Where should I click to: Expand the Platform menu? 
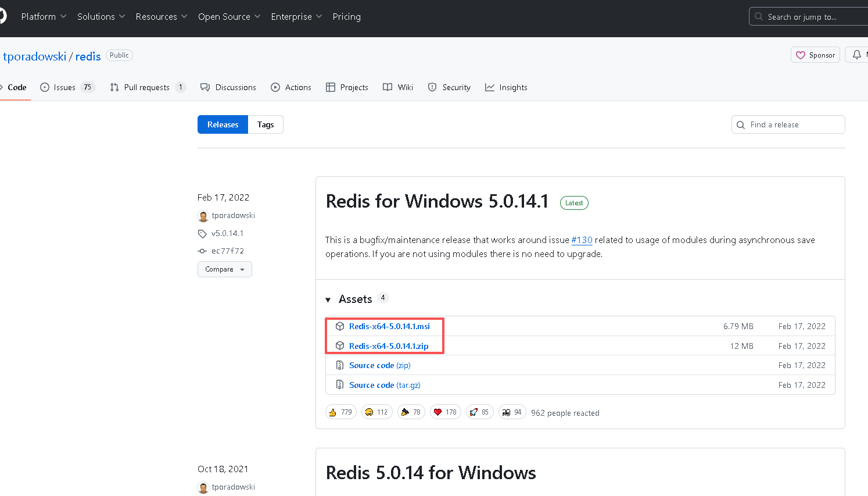click(44, 17)
